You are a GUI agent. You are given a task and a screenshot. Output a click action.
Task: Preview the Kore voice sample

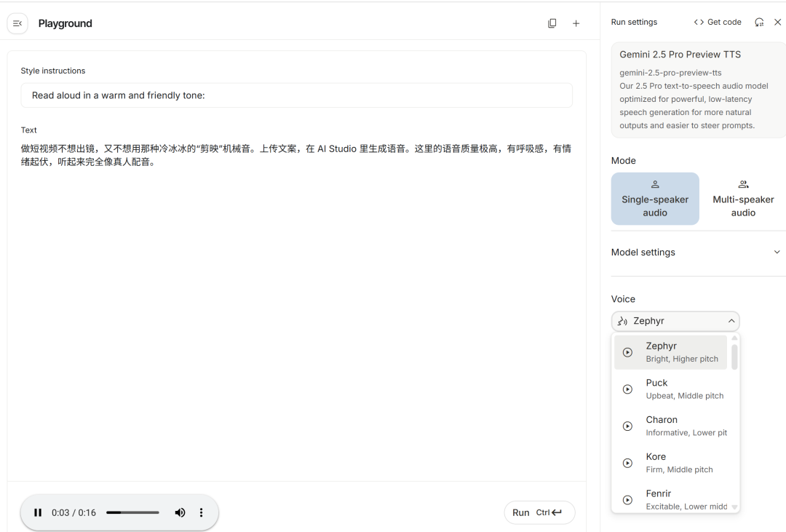click(x=627, y=464)
